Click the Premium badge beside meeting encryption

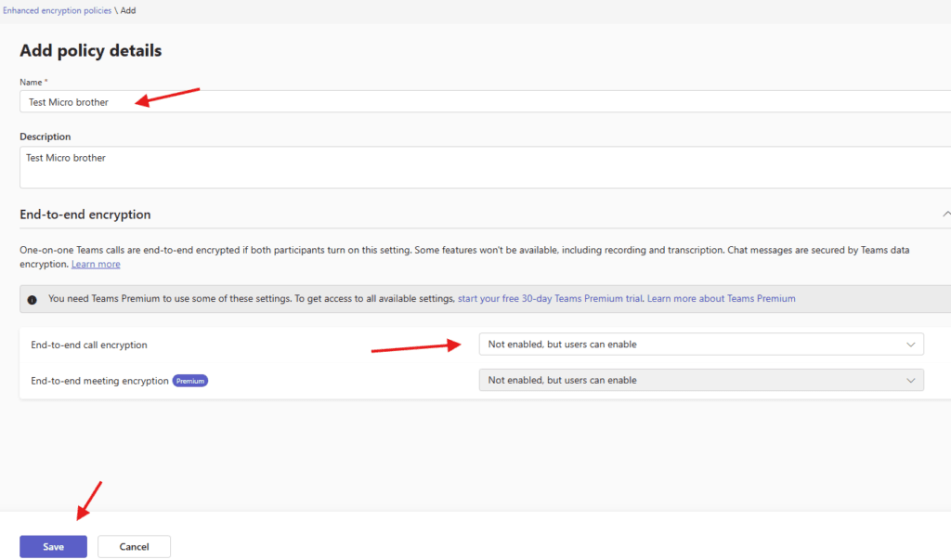pos(190,381)
